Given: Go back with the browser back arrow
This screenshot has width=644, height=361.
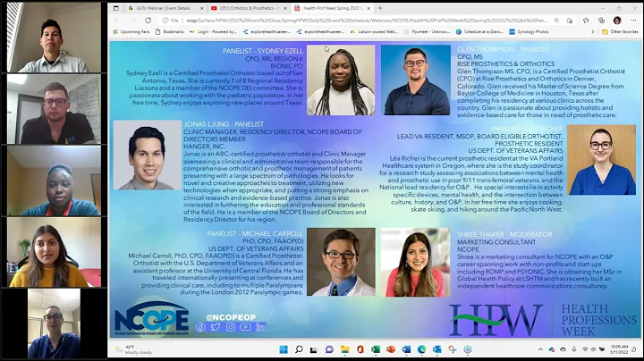Looking at the screenshot, I should pyautogui.click(x=117, y=20).
